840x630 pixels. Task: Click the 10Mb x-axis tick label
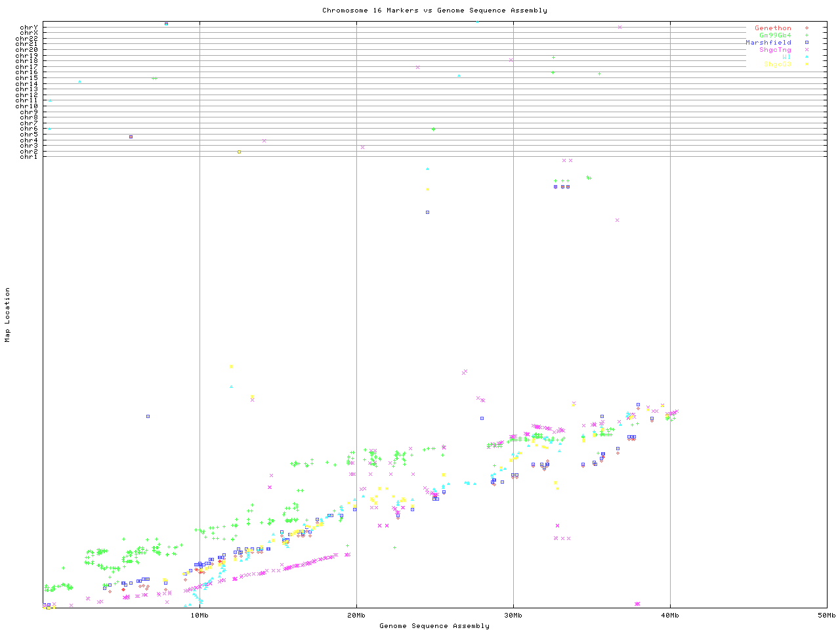click(199, 616)
